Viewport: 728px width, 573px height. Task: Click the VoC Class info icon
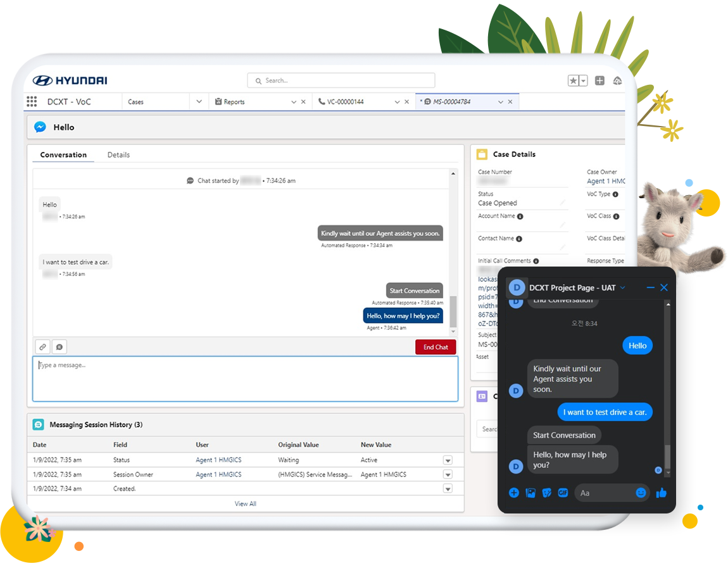616,217
